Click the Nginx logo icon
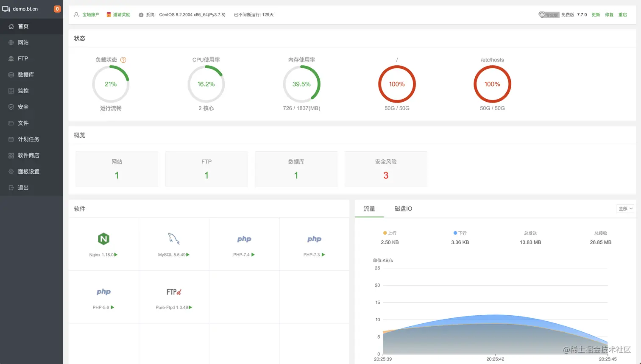The image size is (641, 364). (103, 239)
